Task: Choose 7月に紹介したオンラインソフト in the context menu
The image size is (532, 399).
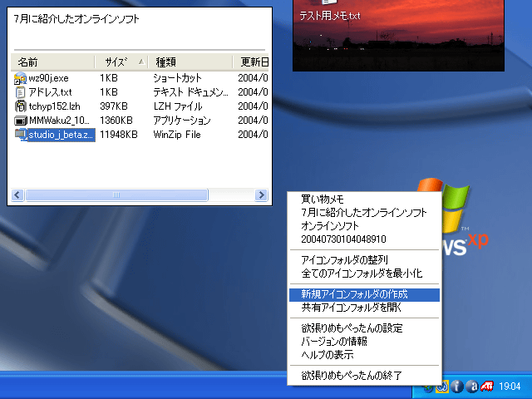Action: click(364, 213)
